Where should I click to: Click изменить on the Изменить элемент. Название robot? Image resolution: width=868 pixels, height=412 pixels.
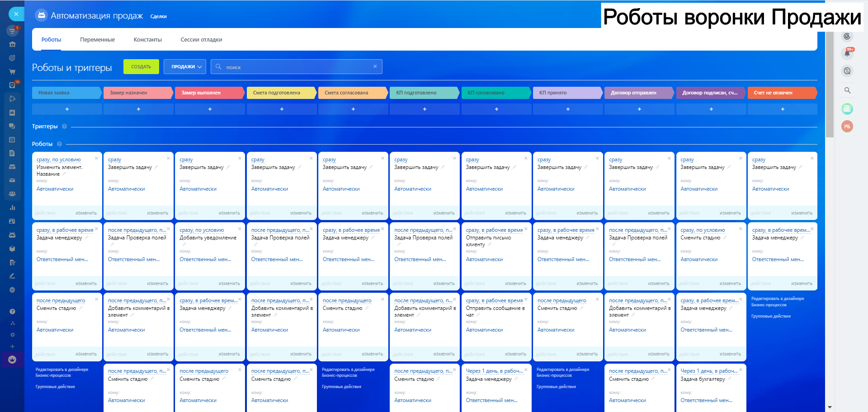click(x=86, y=213)
